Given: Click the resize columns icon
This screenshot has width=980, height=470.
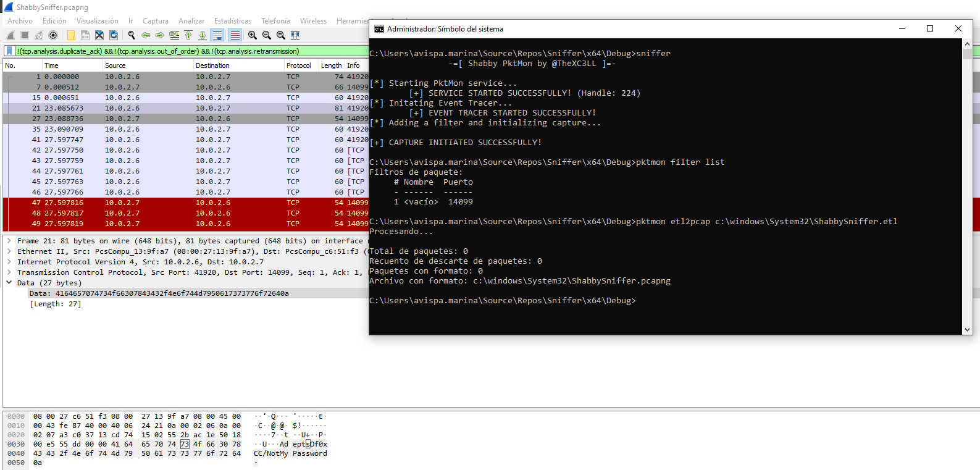Looking at the screenshot, I should 295,35.
